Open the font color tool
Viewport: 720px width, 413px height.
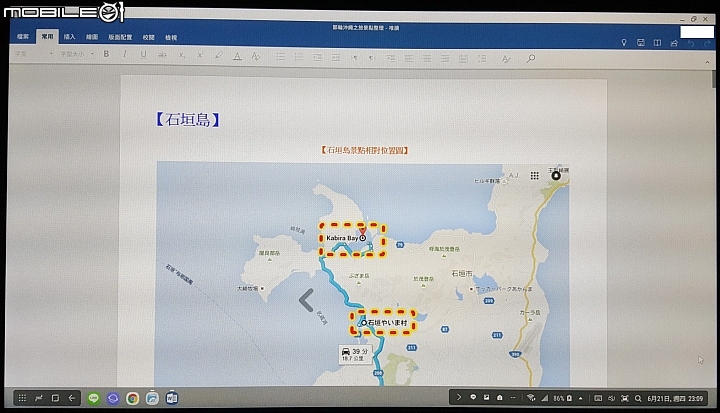[237, 56]
